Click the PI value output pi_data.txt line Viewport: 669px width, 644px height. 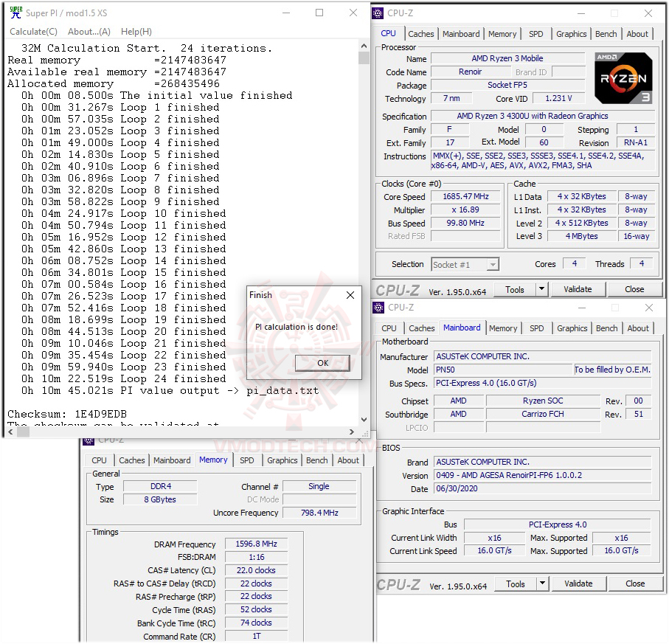[170, 391]
